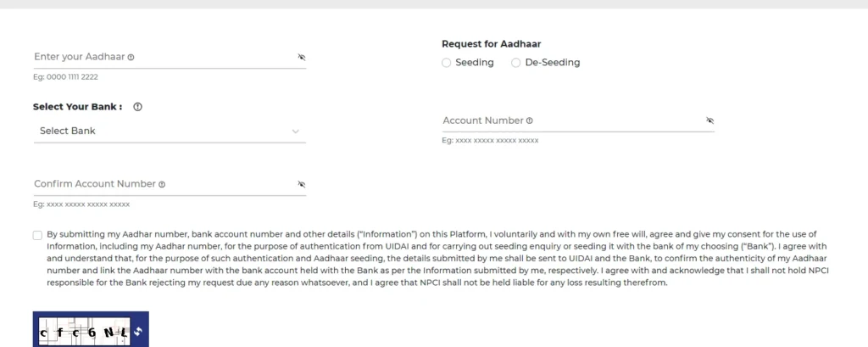The height and width of the screenshot is (347, 868).
Task: Toggle visibility of Confirm Account Number
Action: point(301,184)
